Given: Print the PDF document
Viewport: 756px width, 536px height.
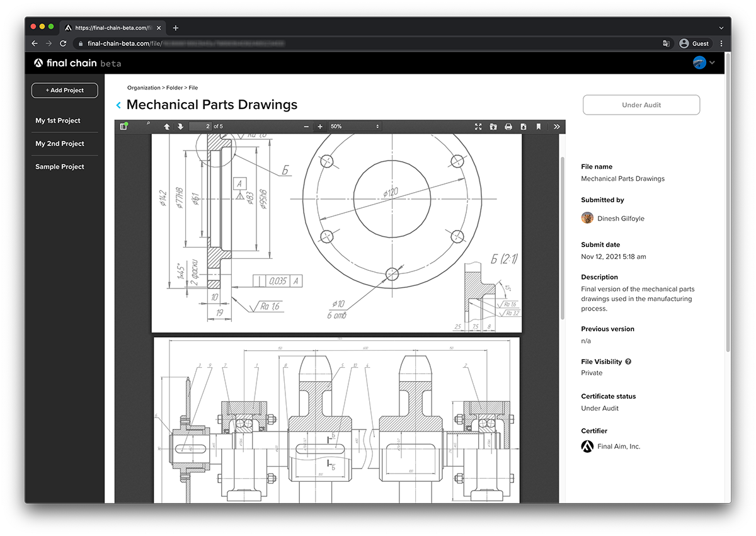Looking at the screenshot, I should (x=508, y=127).
